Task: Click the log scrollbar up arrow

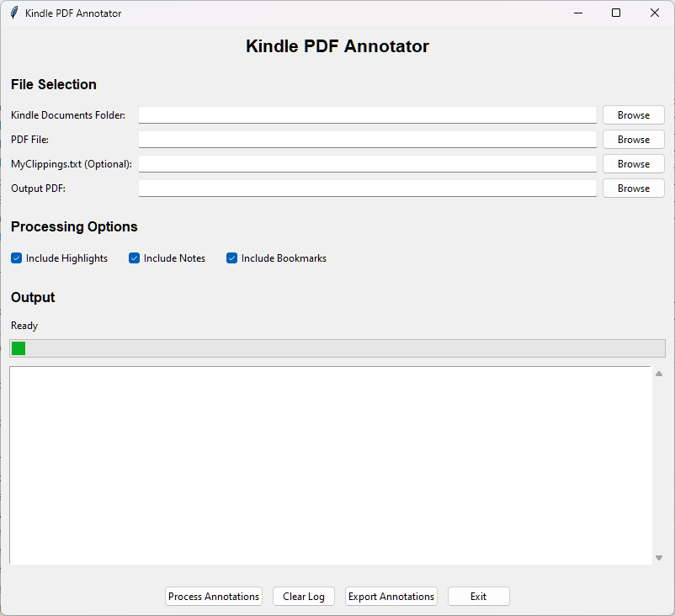Action: pyautogui.click(x=659, y=374)
